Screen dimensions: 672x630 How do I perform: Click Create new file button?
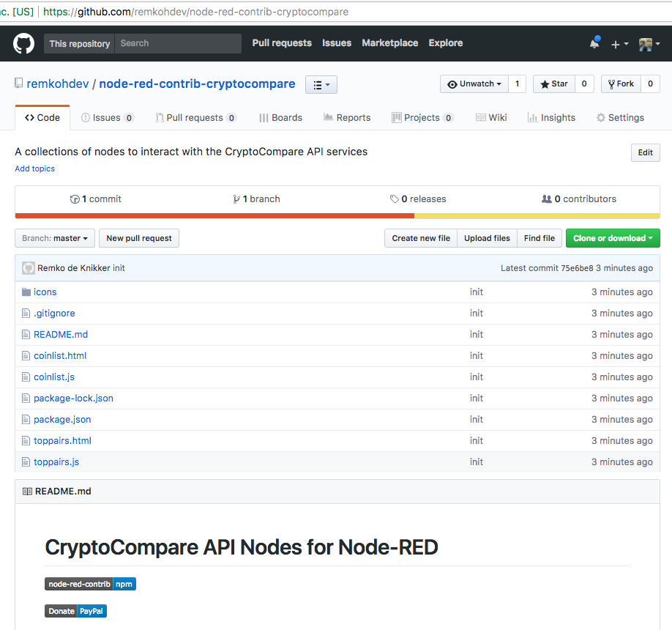click(x=421, y=238)
